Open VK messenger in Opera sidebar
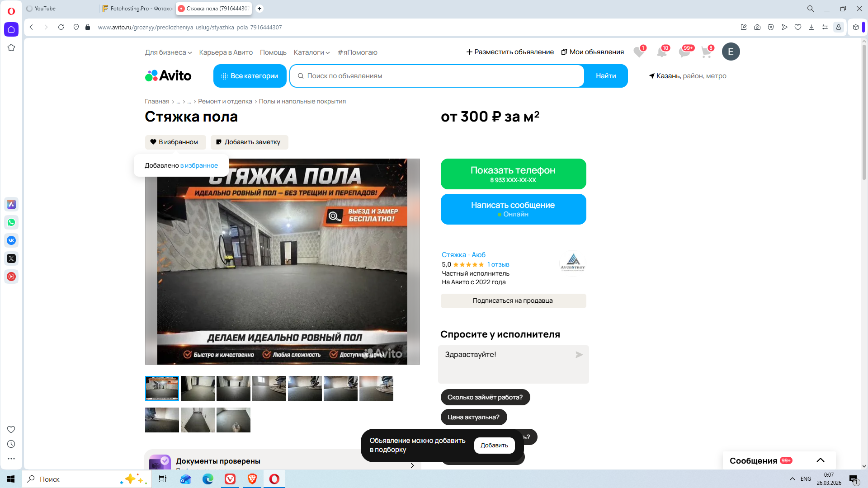Image resolution: width=868 pixels, height=488 pixels. 11,240
